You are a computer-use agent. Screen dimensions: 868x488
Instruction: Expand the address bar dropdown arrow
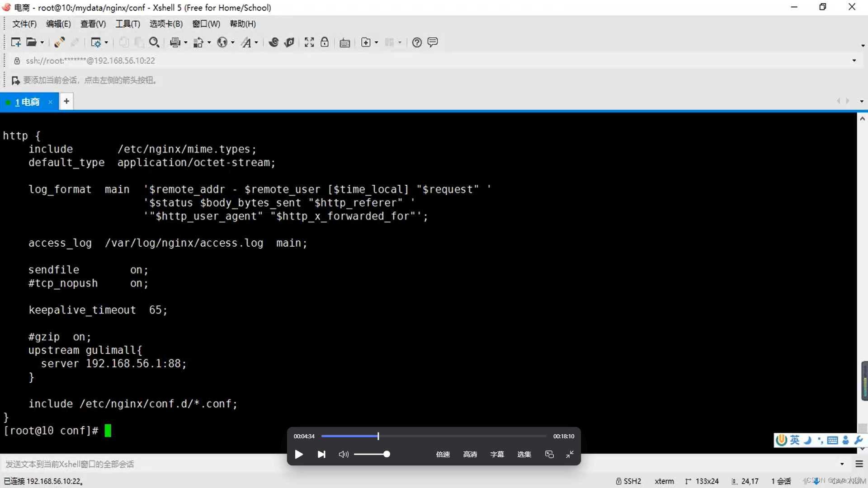(x=854, y=61)
